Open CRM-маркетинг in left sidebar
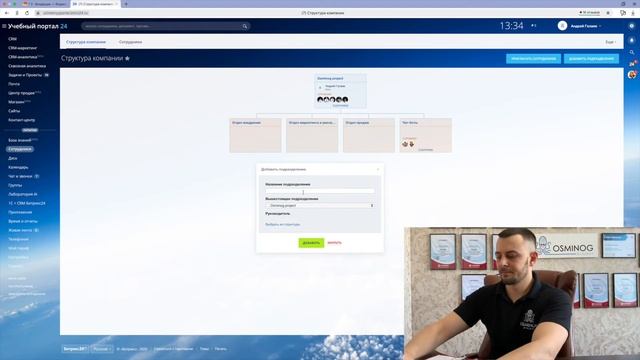Image resolution: width=640 pixels, height=360 pixels. (22, 48)
